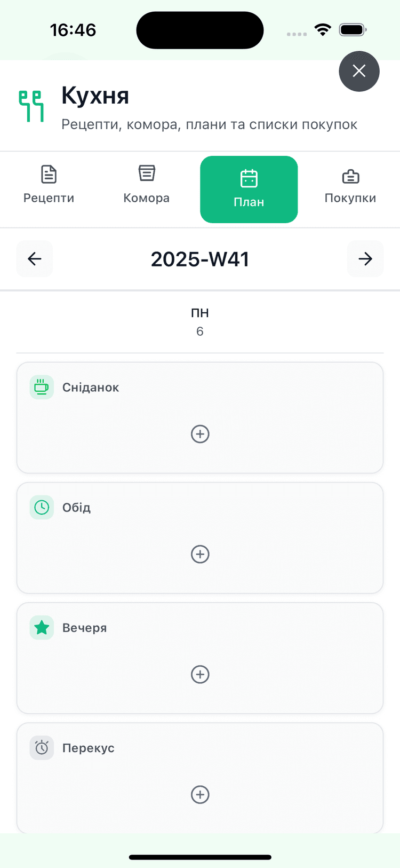Image resolution: width=400 pixels, height=868 pixels.
Task: Select the ПН 6 day header
Action: click(200, 321)
